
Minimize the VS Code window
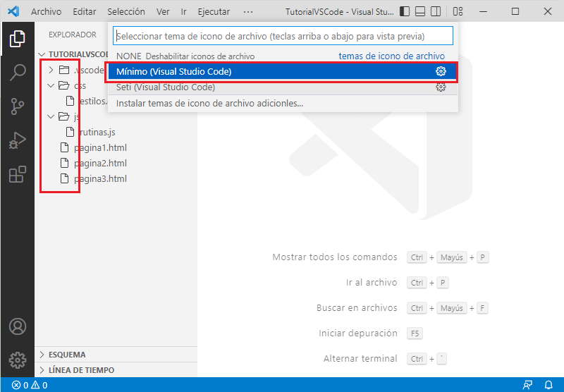[483, 11]
